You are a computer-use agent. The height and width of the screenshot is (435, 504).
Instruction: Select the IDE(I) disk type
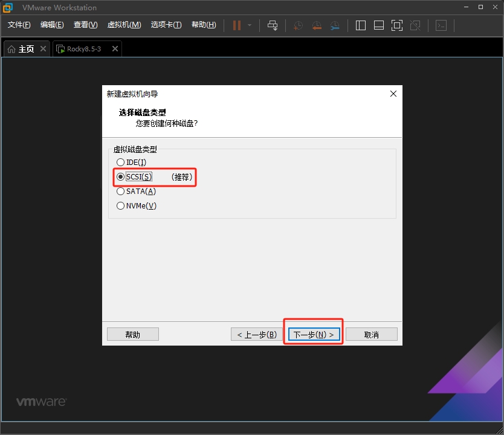tap(132, 163)
